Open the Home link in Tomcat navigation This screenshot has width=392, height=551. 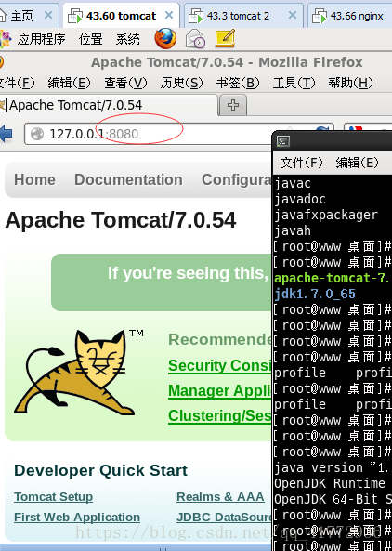tap(34, 180)
